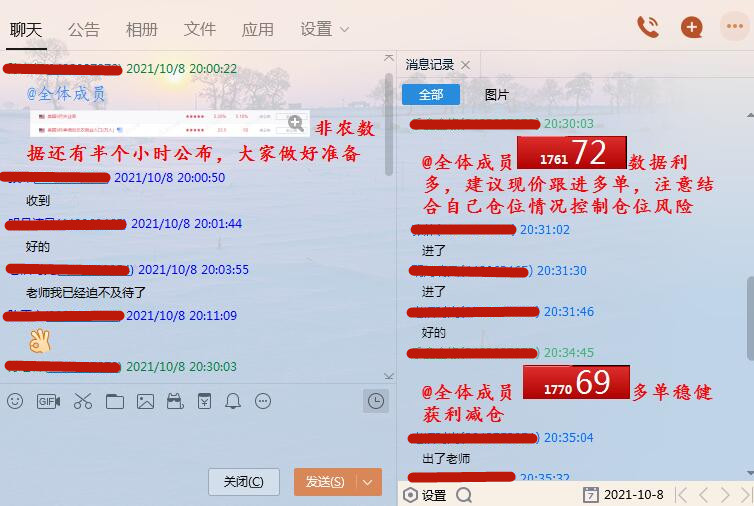
Task: Search within message records
Action: pyautogui.click(x=464, y=495)
